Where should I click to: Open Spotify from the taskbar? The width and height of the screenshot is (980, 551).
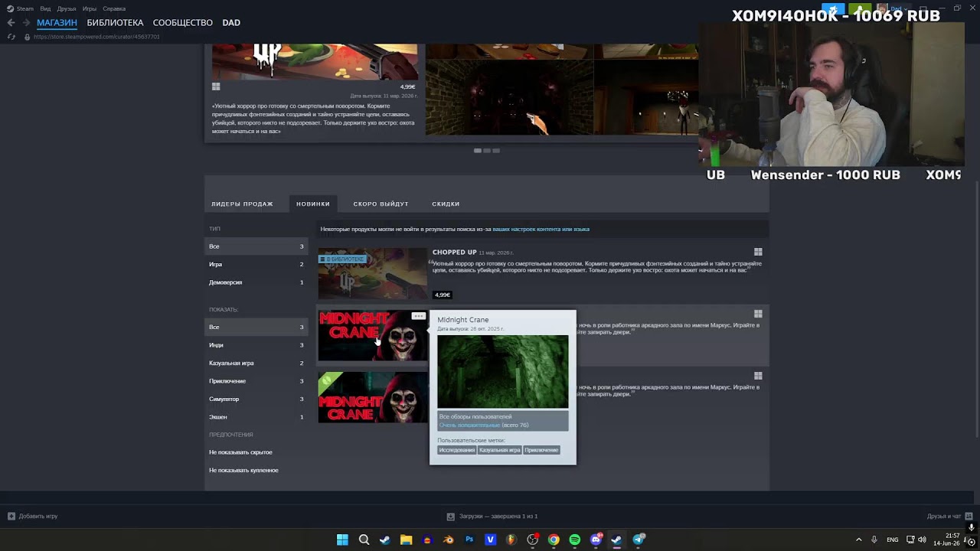click(575, 540)
